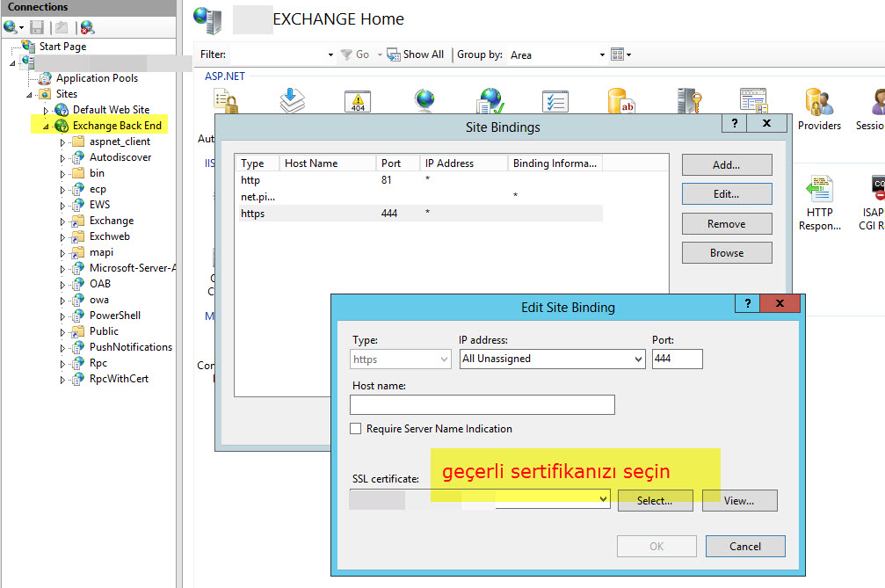
Task: Select Exchange Back End site
Action: tap(117, 126)
